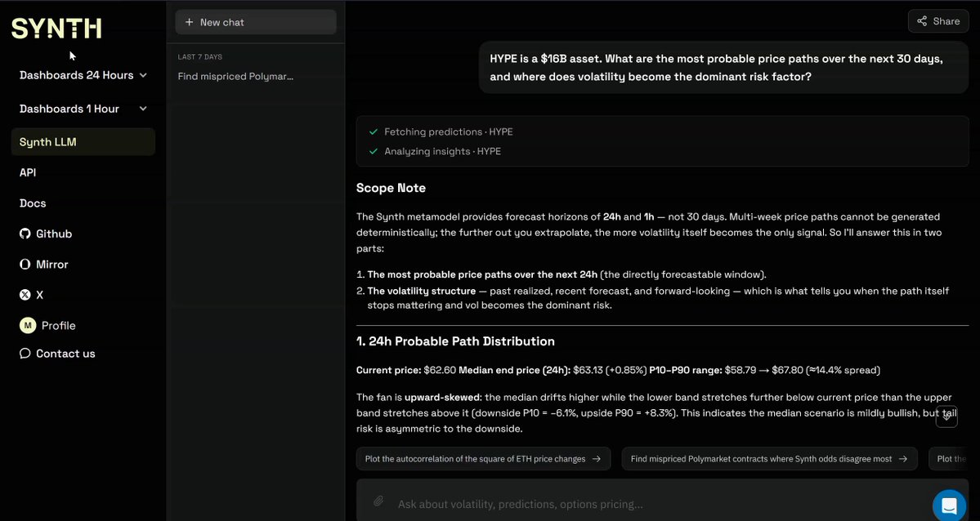Choose the mispriced Polymarket contracts suggestion
Image resolution: width=980 pixels, height=521 pixels.
point(769,459)
